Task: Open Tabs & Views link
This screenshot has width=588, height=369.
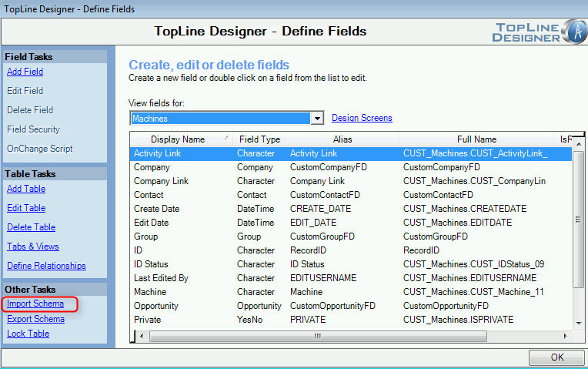Action: [33, 247]
